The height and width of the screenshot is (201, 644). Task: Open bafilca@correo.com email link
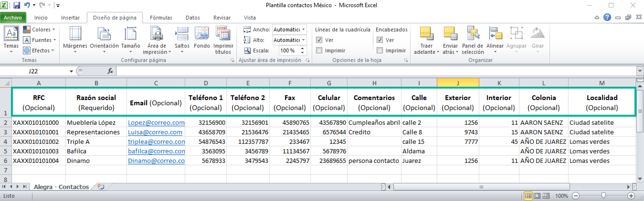point(156,151)
